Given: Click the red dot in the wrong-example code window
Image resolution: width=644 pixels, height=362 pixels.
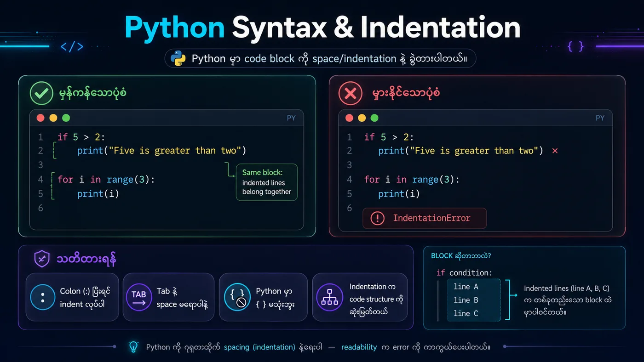Looking at the screenshot, I should tap(349, 118).
